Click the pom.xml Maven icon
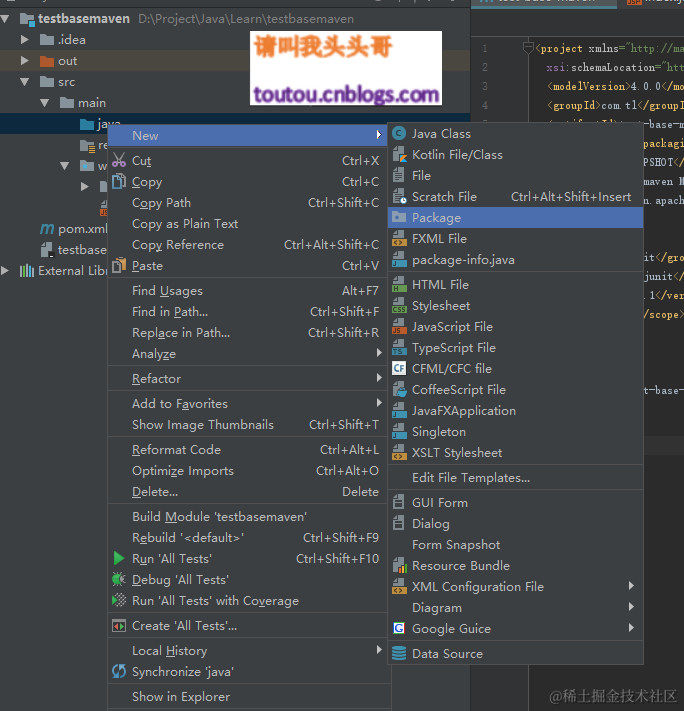684x711 pixels. pyautogui.click(x=47, y=229)
